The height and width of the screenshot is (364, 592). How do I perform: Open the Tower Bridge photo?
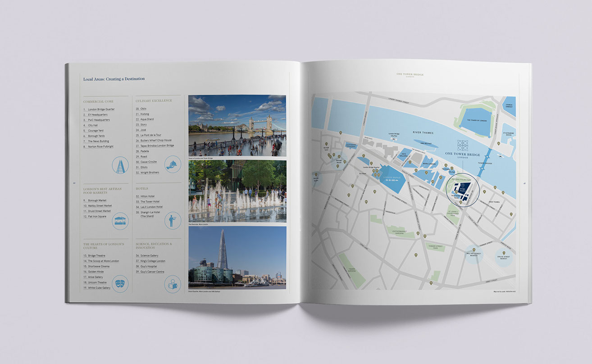click(237, 125)
